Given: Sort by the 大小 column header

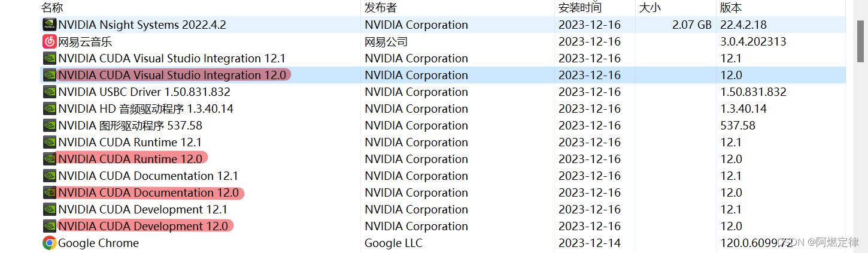Looking at the screenshot, I should 650,8.
